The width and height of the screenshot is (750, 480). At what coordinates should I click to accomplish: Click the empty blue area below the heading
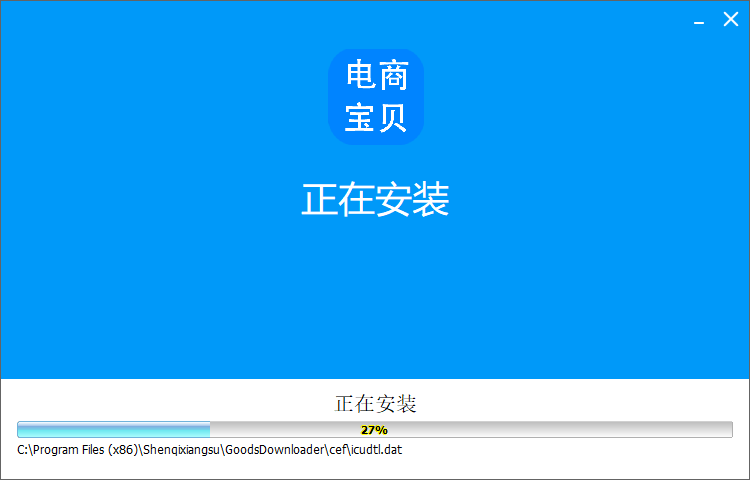coord(375,300)
